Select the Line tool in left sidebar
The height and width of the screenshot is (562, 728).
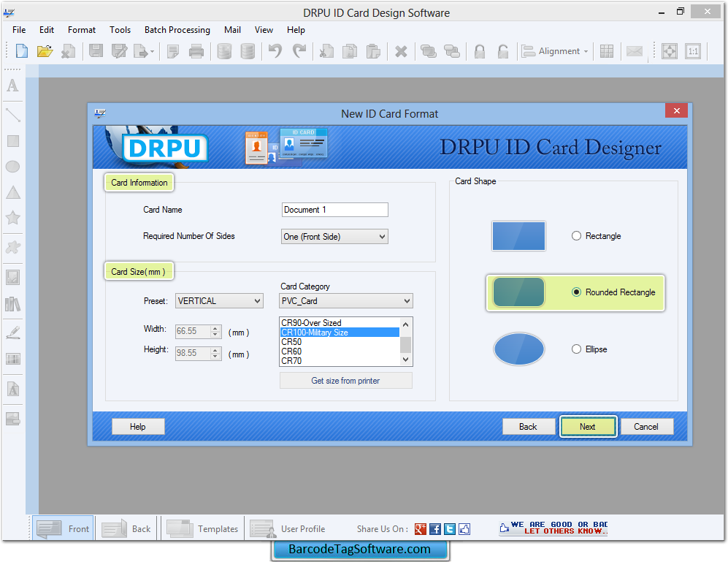(13, 115)
